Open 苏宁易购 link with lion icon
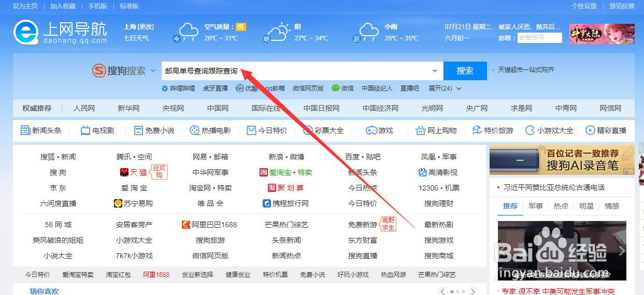Viewport: 644px width, 295px height. click(133, 203)
